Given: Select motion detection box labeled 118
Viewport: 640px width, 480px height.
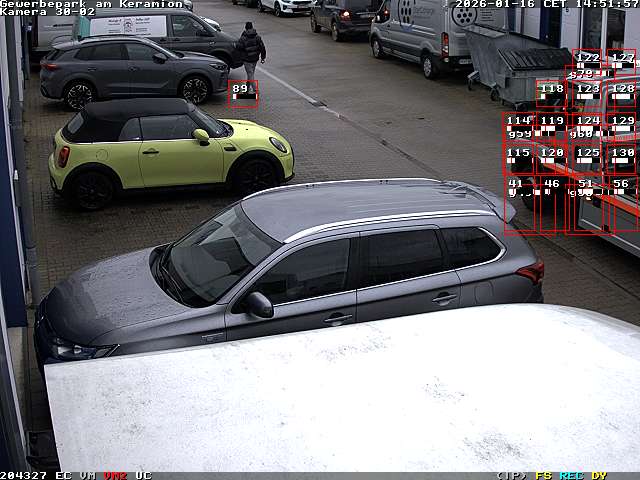Looking at the screenshot, I should tap(551, 93).
